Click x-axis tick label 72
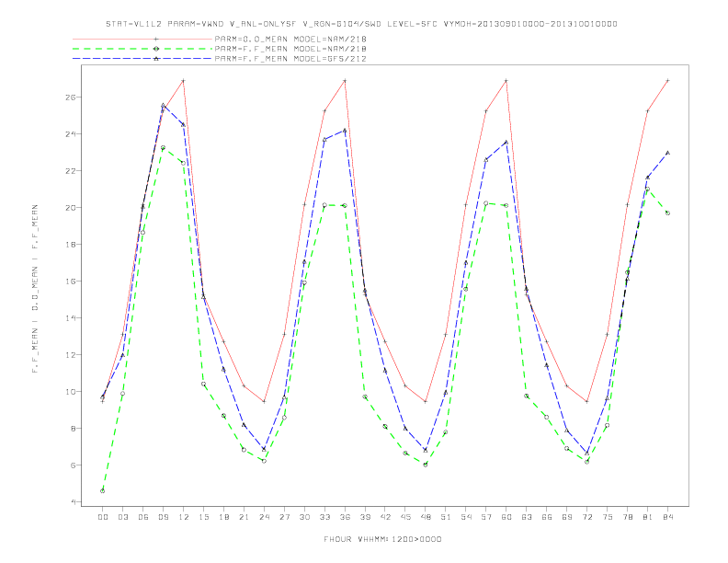The width and height of the screenshot is (728, 563). coord(587,517)
